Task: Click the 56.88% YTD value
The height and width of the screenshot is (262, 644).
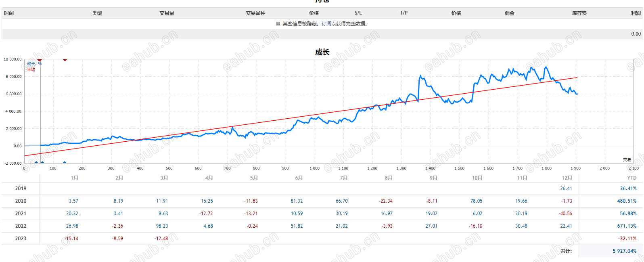Action: tap(628, 214)
